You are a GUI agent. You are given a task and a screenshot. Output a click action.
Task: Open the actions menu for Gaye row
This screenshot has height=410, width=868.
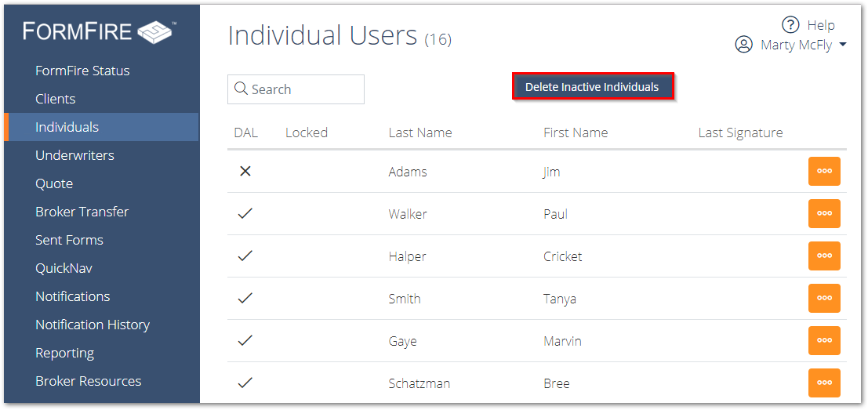point(824,340)
